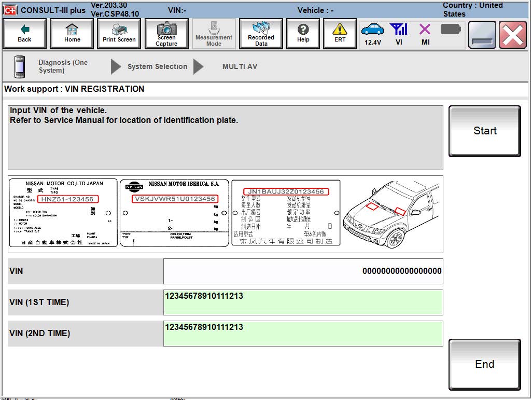Click the 'Input VIN of the vehicle.' instruction text

[x=59, y=111]
